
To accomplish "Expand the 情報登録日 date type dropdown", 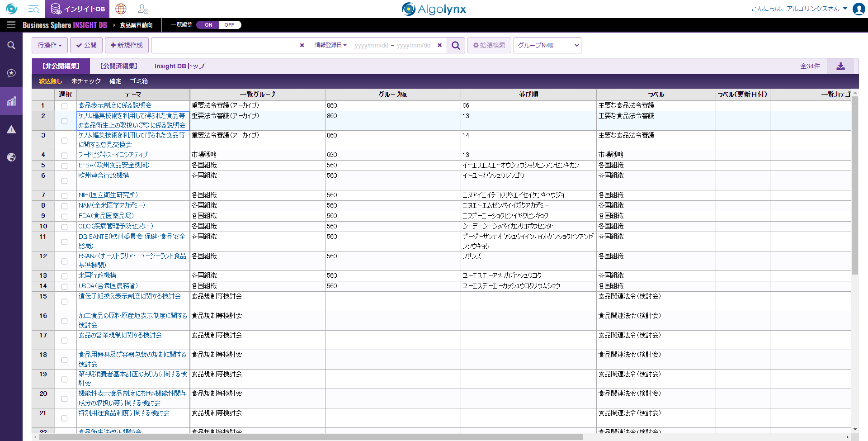I will tap(330, 45).
